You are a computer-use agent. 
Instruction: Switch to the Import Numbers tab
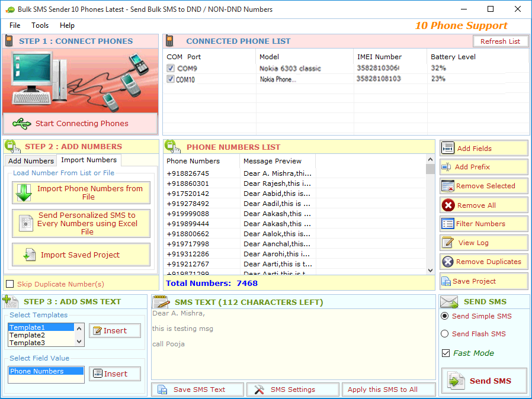pyautogui.click(x=89, y=160)
